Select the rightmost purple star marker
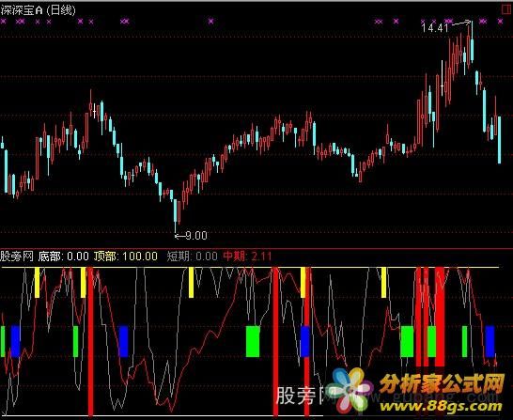 (500, 22)
